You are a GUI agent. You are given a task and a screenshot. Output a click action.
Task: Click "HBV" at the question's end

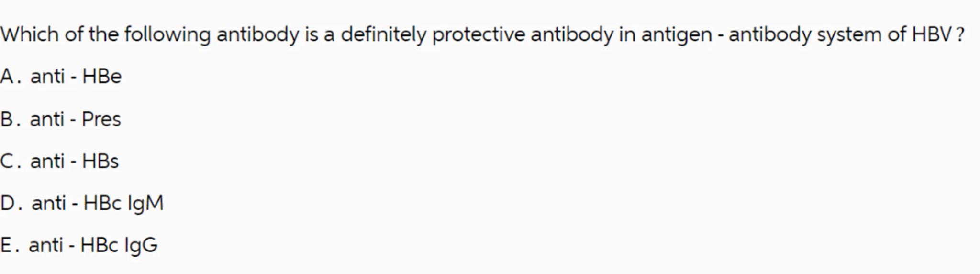(x=932, y=34)
